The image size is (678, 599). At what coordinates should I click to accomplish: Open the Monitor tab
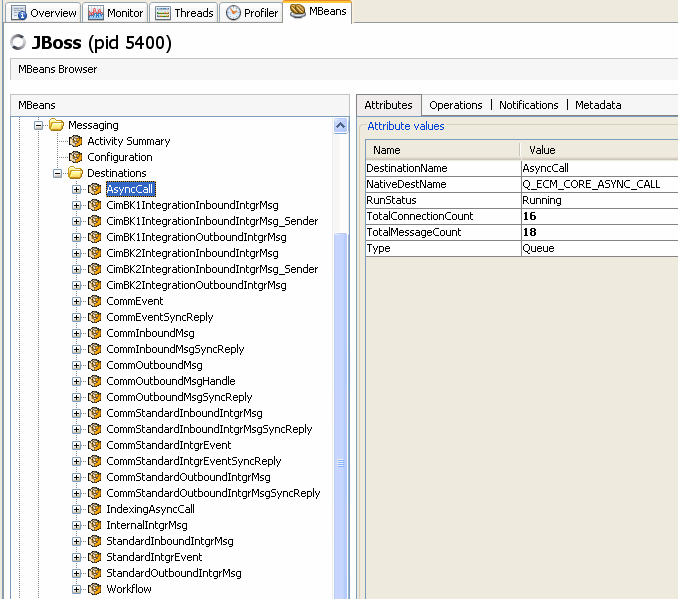[x=115, y=13]
